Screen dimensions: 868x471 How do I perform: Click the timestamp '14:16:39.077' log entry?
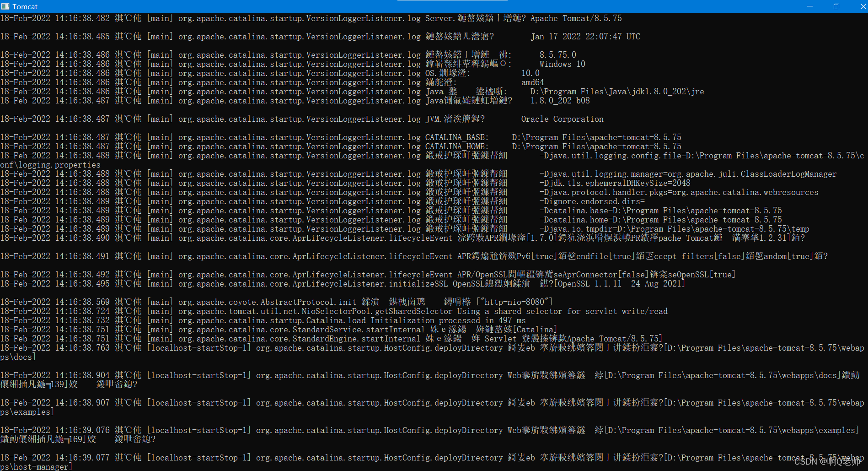point(82,458)
